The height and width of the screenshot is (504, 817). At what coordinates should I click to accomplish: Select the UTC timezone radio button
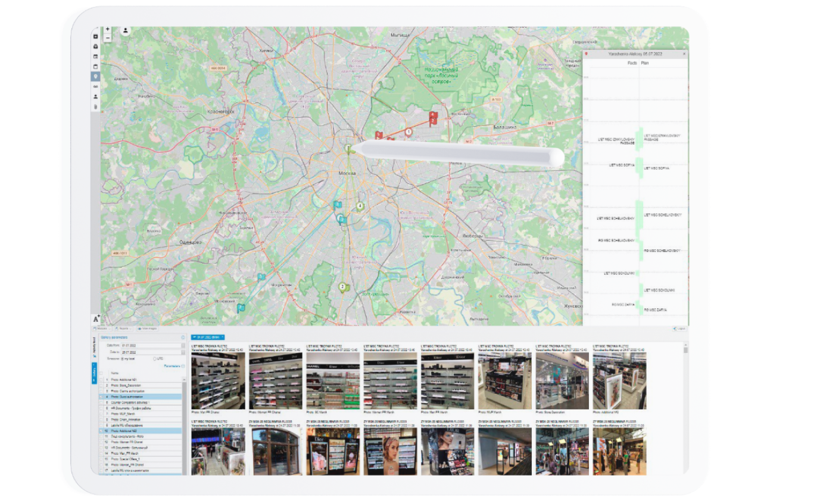[155, 359]
